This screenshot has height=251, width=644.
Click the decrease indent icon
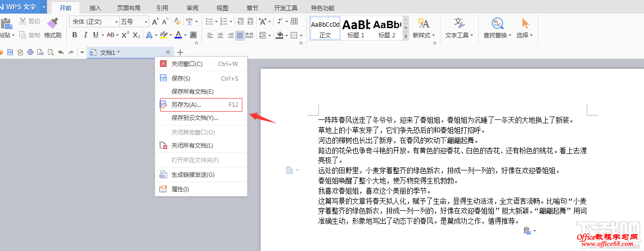[x=240, y=21]
